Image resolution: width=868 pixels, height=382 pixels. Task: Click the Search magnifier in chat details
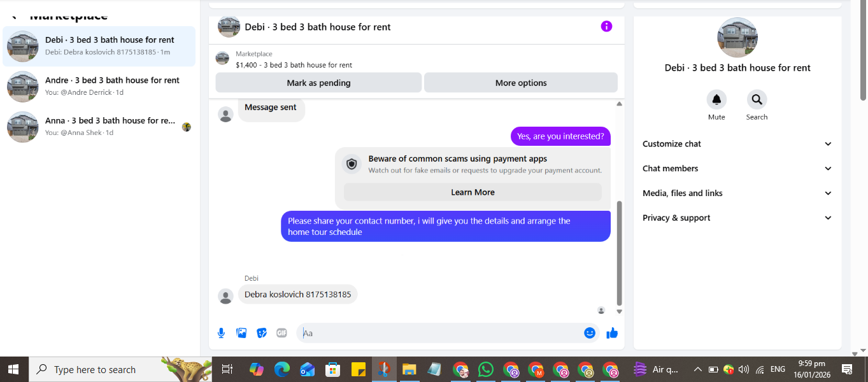tap(757, 99)
